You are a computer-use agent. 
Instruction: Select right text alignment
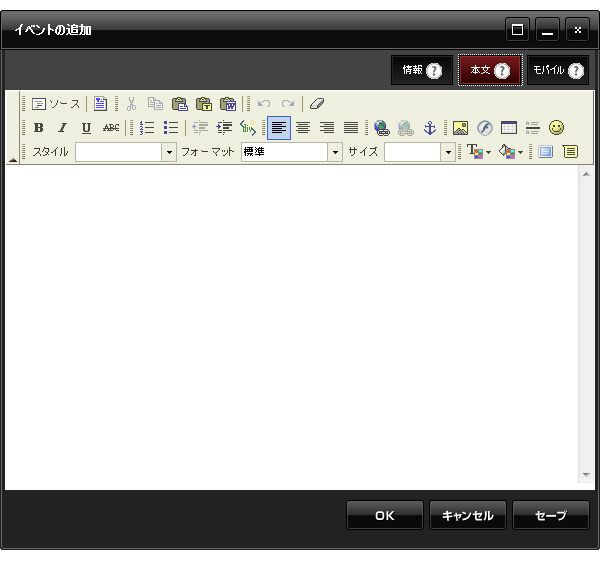327,128
